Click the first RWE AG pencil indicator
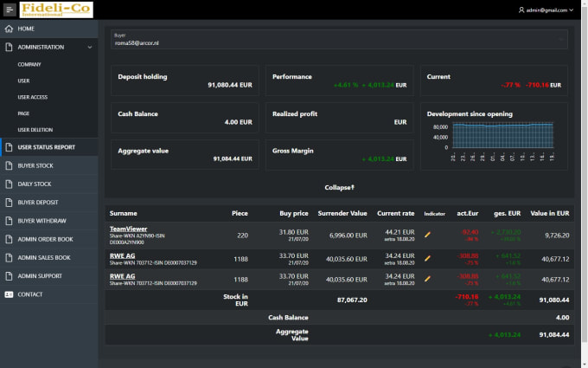The image size is (588, 368). (427, 258)
